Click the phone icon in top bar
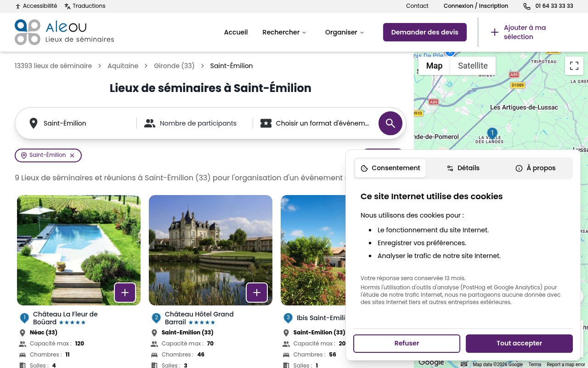588x368 pixels. point(527,6)
